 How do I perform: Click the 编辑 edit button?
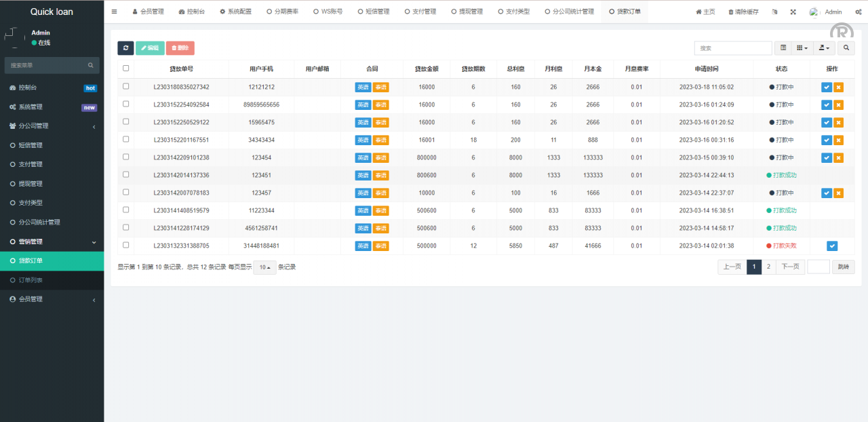point(150,47)
